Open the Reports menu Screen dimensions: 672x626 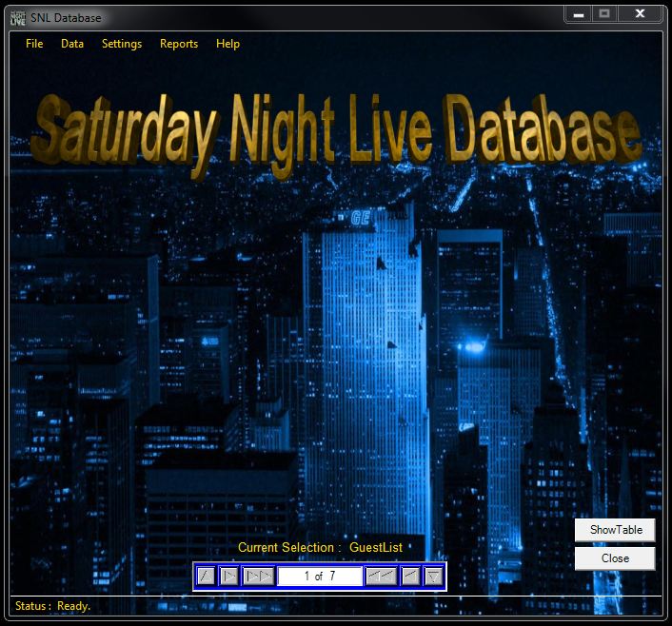coord(179,44)
